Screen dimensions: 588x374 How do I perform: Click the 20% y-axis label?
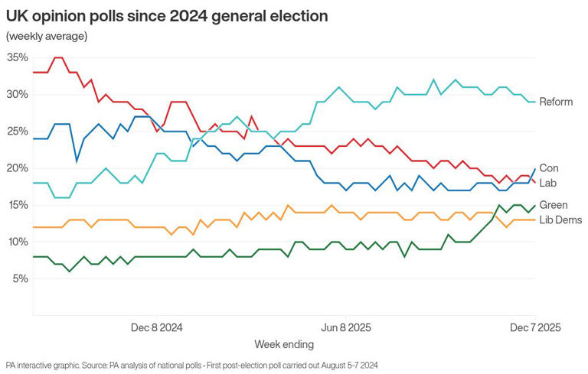coord(17,168)
